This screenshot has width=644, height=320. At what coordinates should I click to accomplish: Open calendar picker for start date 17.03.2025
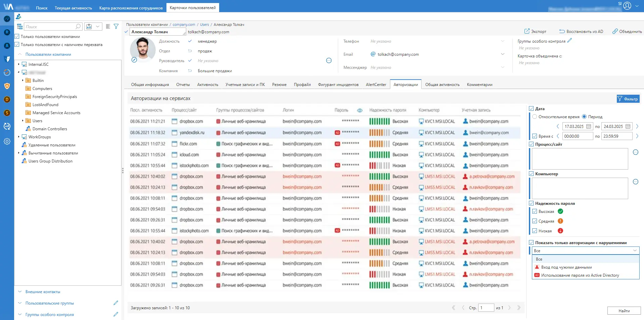589,127
